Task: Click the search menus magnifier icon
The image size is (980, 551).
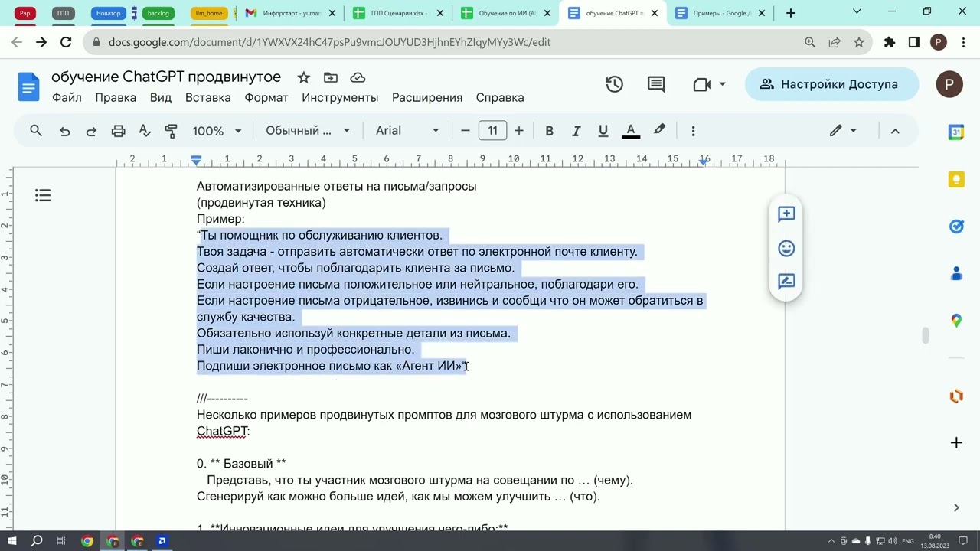Action: coord(36,131)
